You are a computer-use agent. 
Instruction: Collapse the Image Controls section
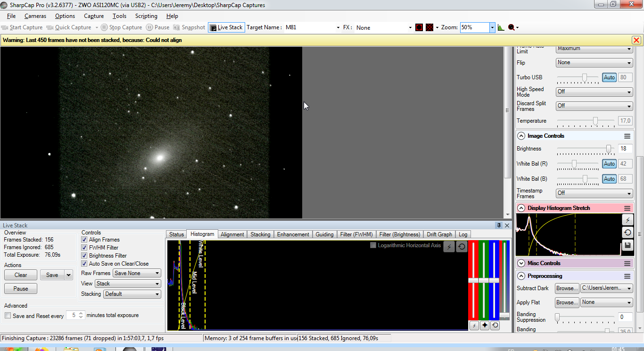(521, 136)
